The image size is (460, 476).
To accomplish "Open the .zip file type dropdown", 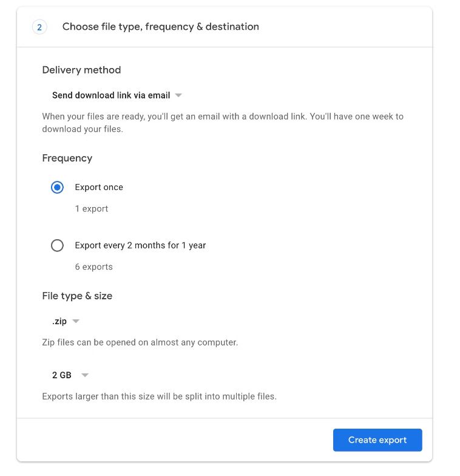I will pos(60,321).
